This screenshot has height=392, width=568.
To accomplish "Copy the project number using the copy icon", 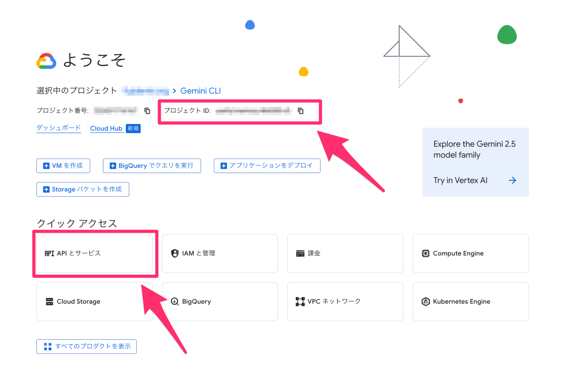I will pos(147,111).
